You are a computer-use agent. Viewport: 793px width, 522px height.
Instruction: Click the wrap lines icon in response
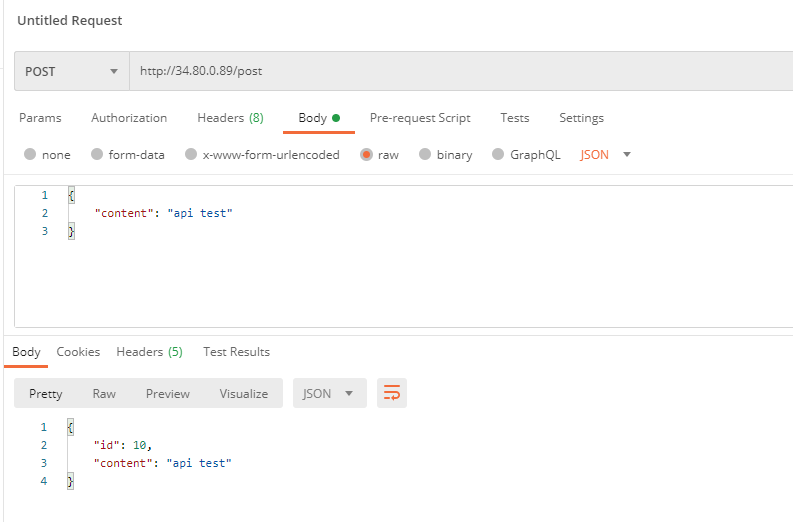pyautogui.click(x=392, y=393)
